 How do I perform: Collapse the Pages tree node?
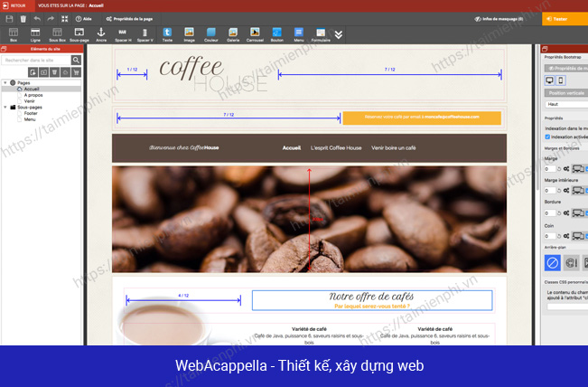click(x=5, y=82)
